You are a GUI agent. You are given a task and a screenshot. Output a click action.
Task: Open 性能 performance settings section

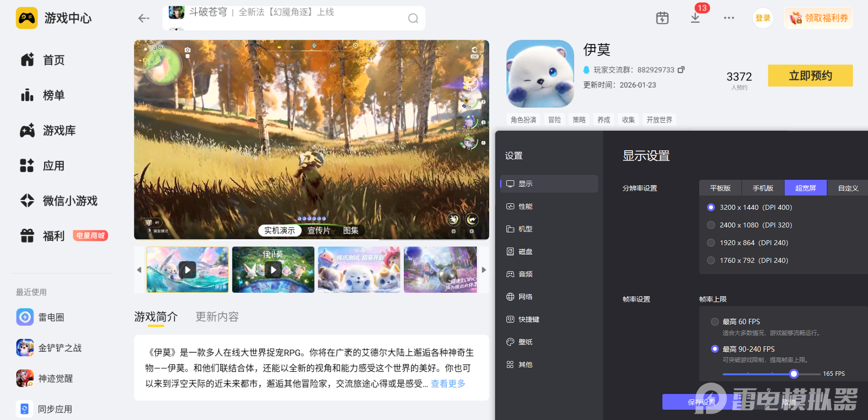[549, 206]
